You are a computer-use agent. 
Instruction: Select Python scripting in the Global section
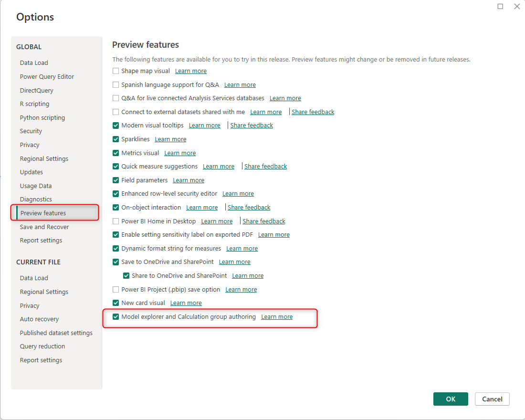coord(42,118)
